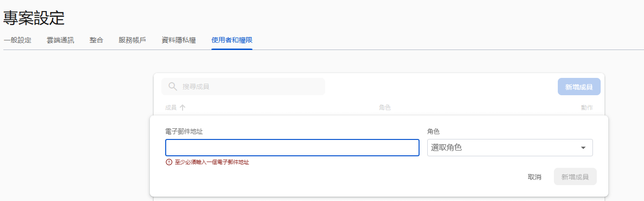The image size is (644, 201).
Task: Click the magnifier icon in member search
Action: point(172,87)
